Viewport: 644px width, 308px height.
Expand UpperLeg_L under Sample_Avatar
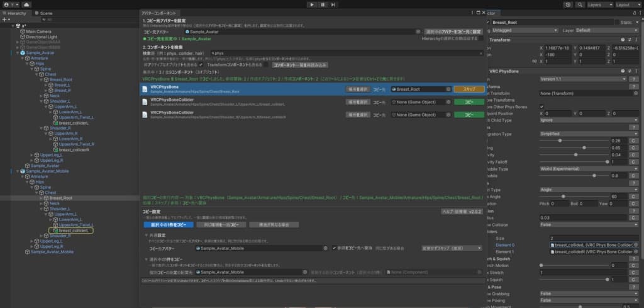31,155
